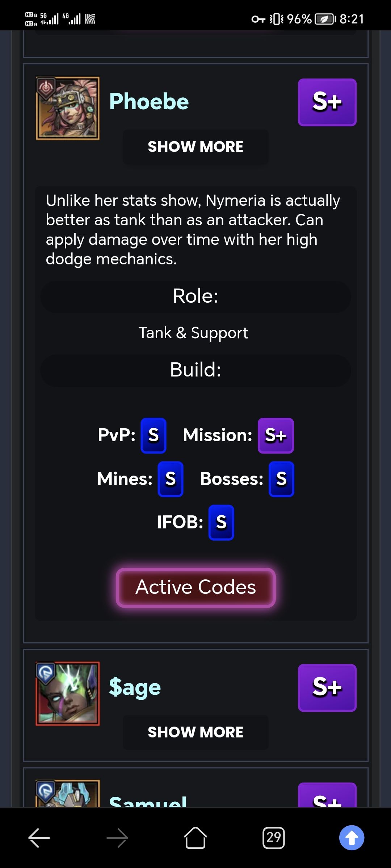Tap Phoebe's hero portrait
Viewport: 391px width, 868px height.
point(68,108)
